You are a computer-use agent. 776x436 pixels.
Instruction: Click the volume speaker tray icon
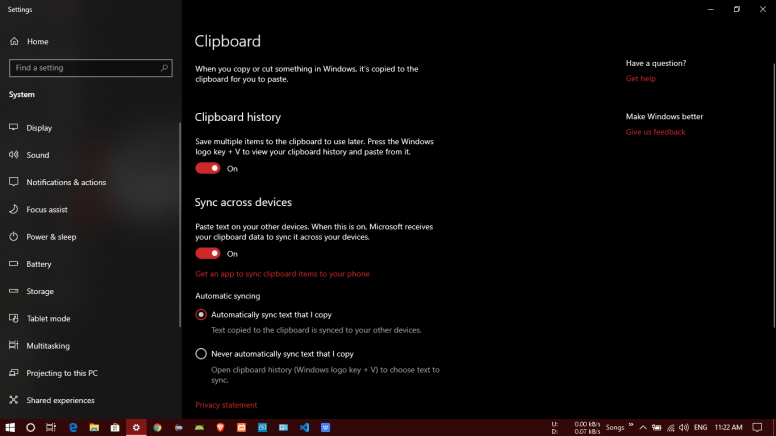coord(684,428)
